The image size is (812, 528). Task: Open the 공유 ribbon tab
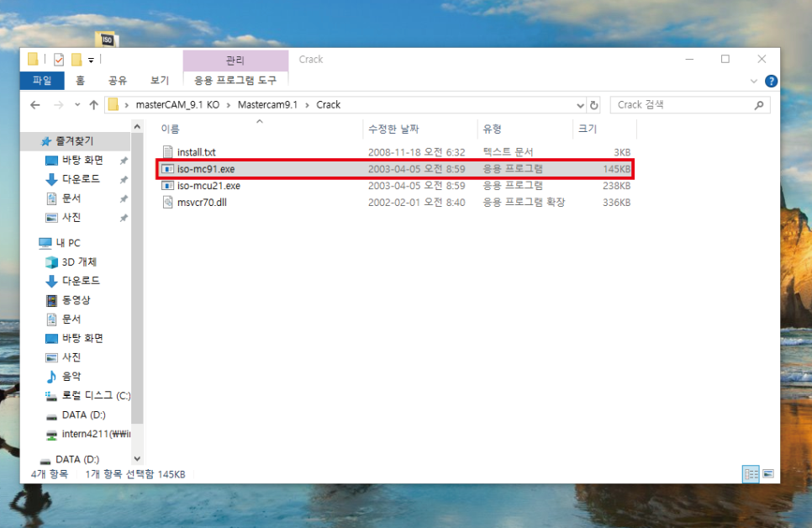click(118, 81)
